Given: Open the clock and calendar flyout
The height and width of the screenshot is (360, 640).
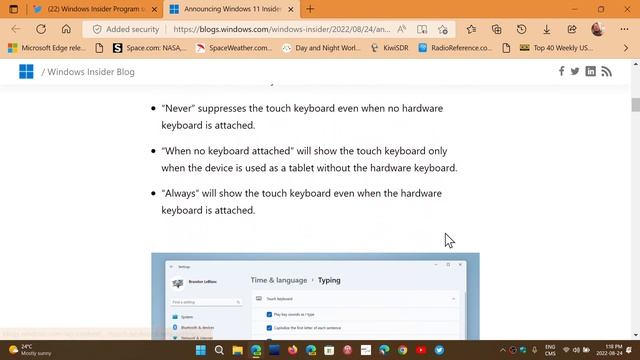Looking at the screenshot, I should [x=609, y=350].
